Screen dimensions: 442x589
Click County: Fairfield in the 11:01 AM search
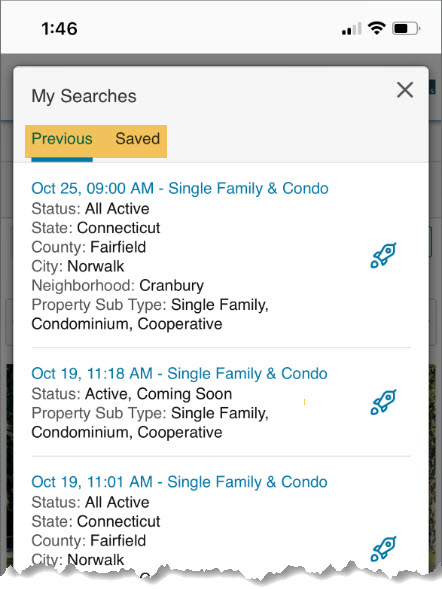click(89, 541)
